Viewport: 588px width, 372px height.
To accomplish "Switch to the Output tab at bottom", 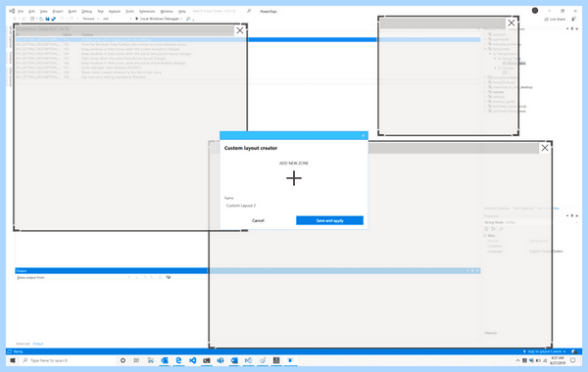I will pos(38,344).
